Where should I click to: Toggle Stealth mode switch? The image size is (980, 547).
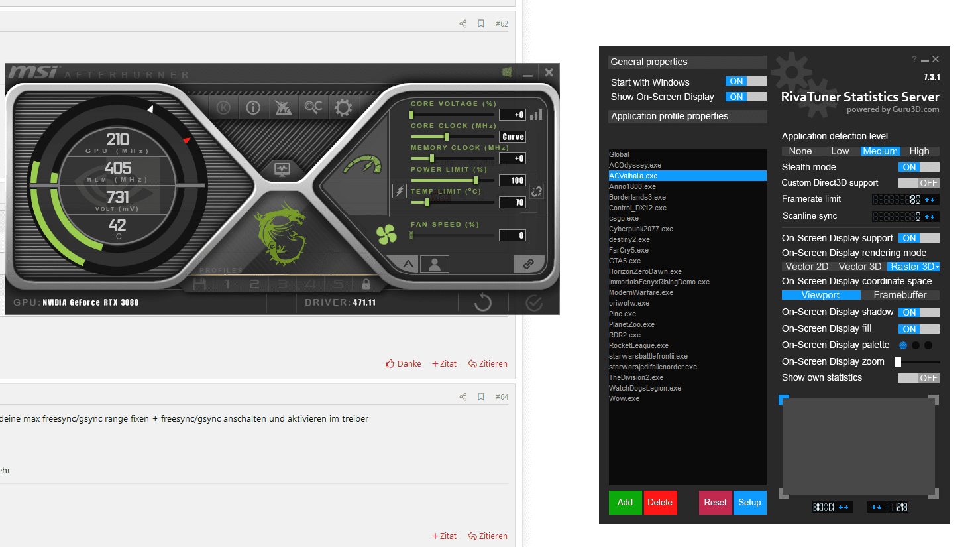point(919,167)
